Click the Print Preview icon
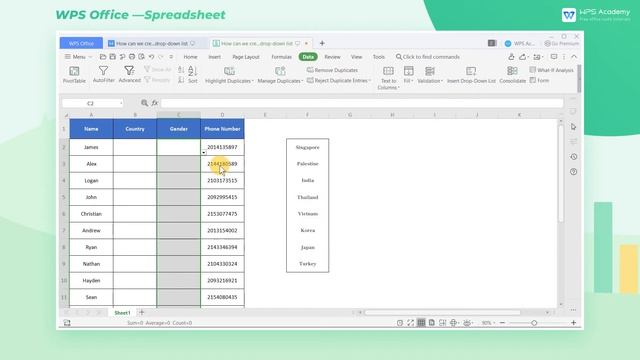 142,57
